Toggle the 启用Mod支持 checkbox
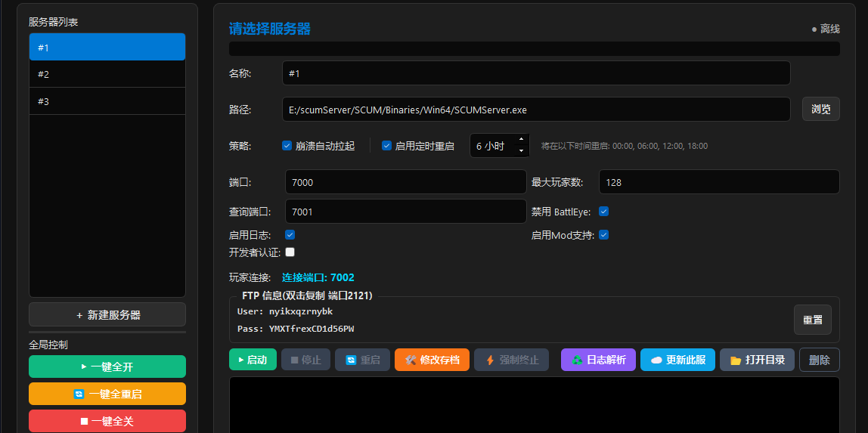Screen dimensions: 868x433 pyautogui.click(x=604, y=235)
